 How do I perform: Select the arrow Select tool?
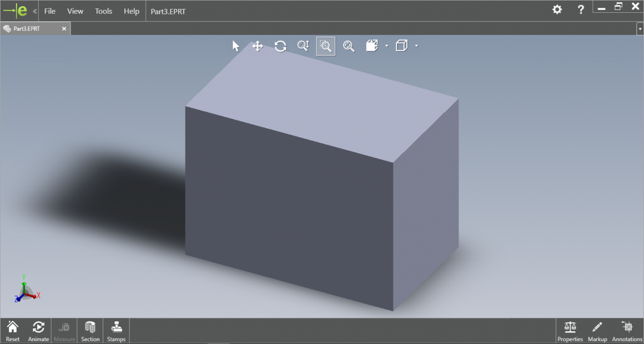coord(235,46)
